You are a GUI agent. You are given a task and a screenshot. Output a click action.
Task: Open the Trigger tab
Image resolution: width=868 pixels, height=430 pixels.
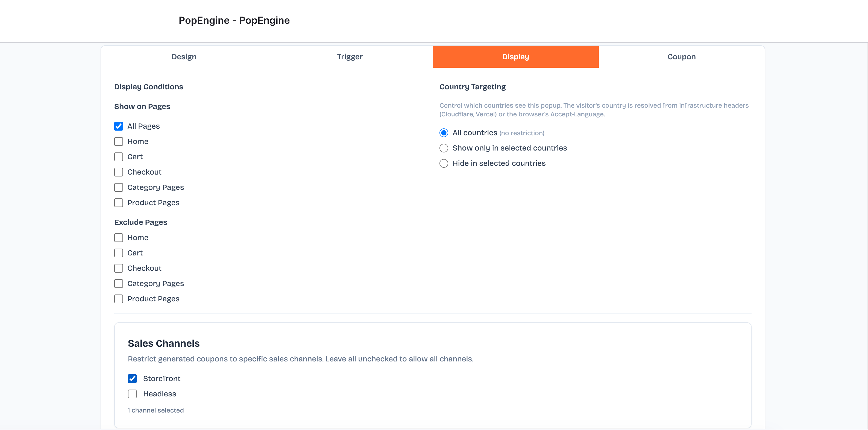pyautogui.click(x=350, y=57)
